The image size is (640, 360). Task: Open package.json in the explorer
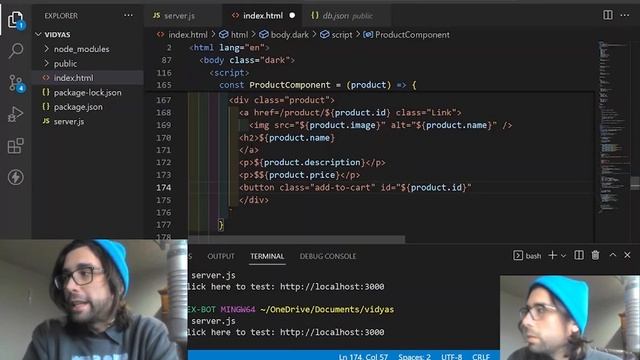pyautogui.click(x=87, y=107)
